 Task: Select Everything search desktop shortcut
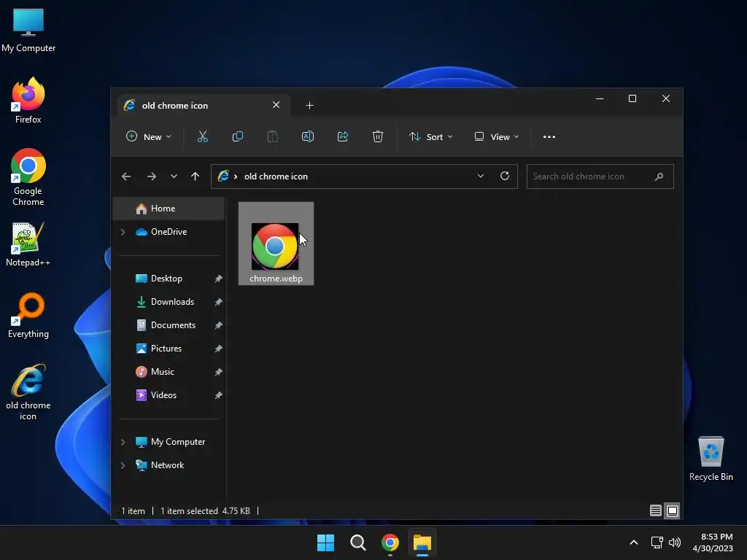(x=28, y=315)
